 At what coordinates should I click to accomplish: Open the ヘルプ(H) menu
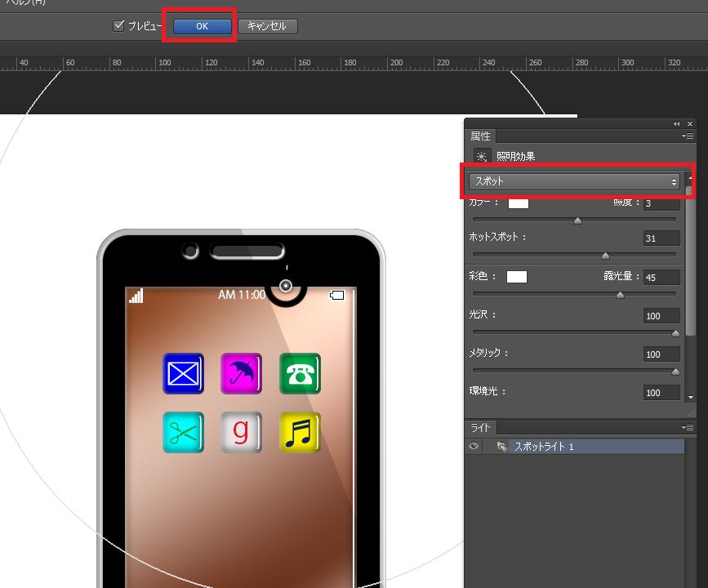coord(24,3)
